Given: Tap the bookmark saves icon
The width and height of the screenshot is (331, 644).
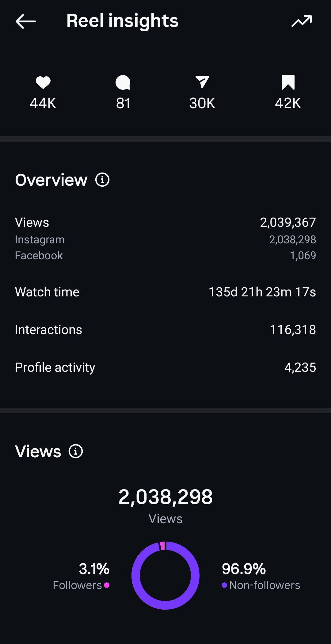Looking at the screenshot, I should tap(288, 82).
